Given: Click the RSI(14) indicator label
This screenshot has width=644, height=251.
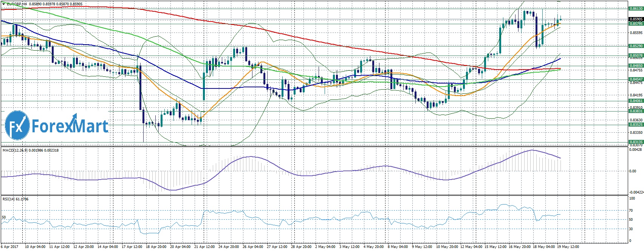Looking at the screenshot, I should click(9, 199).
